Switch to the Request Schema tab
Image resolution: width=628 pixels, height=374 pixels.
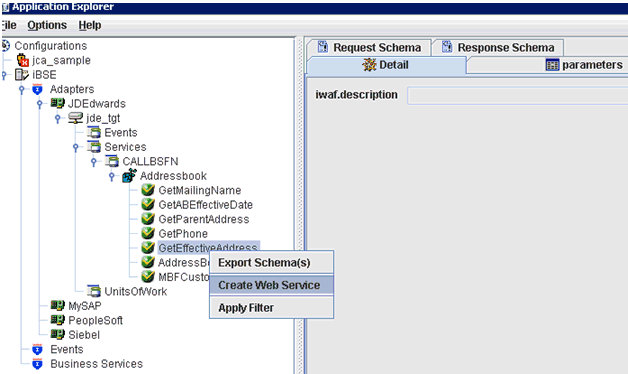click(x=369, y=48)
